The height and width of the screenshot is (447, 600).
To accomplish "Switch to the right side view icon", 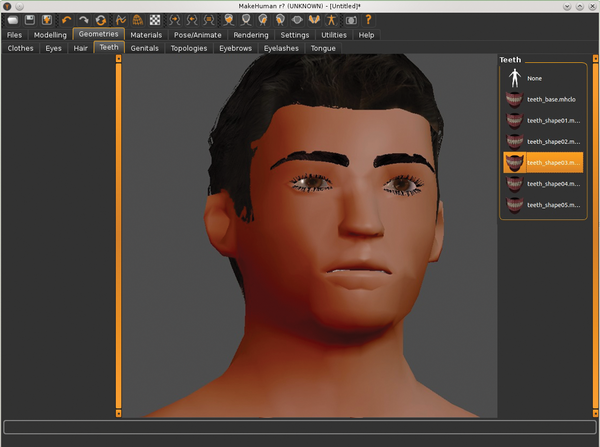I will click(263, 20).
